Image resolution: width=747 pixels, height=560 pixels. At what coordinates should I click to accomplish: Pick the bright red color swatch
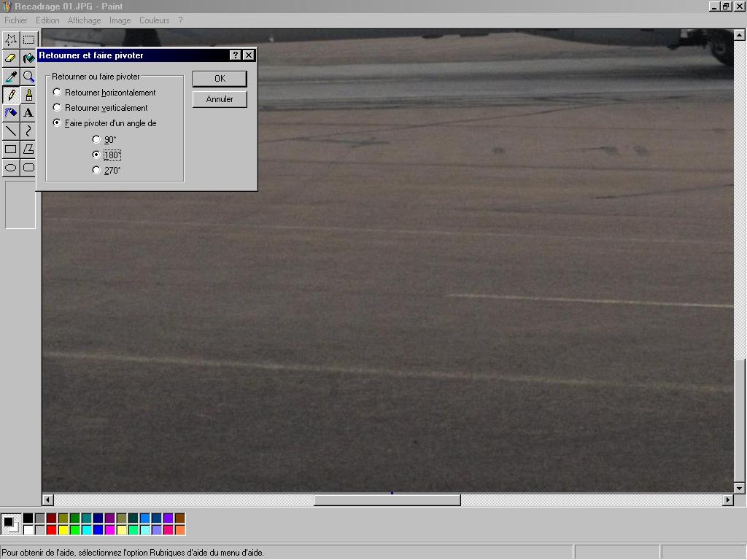(51, 530)
